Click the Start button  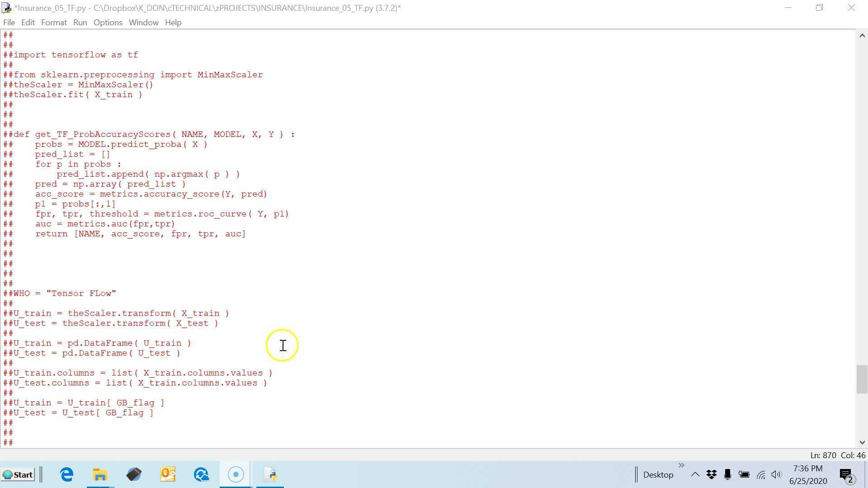click(x=18, y=474)
